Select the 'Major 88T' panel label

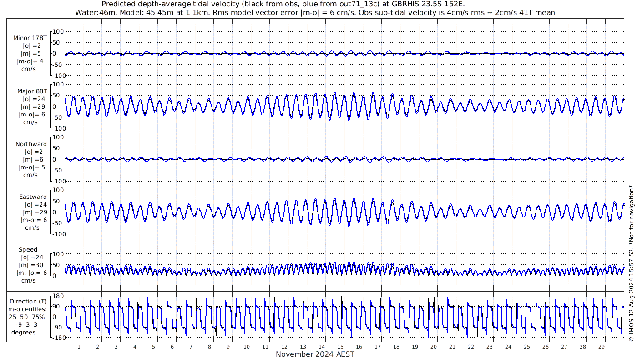pos(32,91)
